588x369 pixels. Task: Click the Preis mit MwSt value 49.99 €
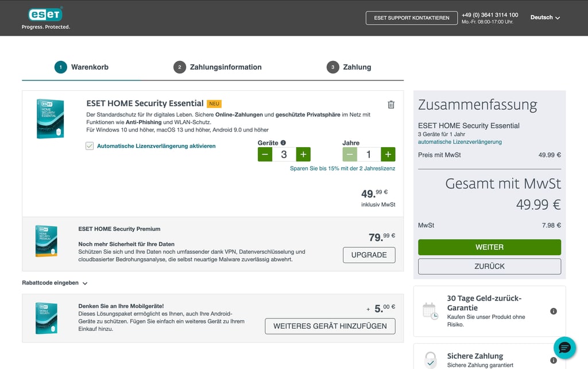click(x=550, y=155)
